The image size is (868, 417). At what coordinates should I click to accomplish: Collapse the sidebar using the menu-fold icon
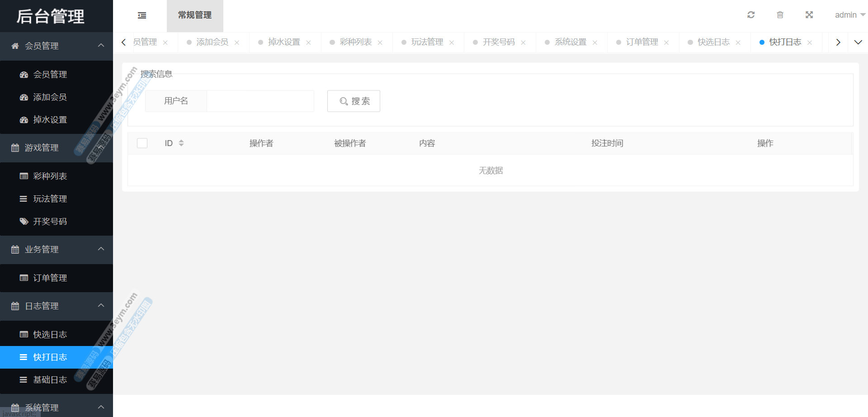[x=142, y=15]
